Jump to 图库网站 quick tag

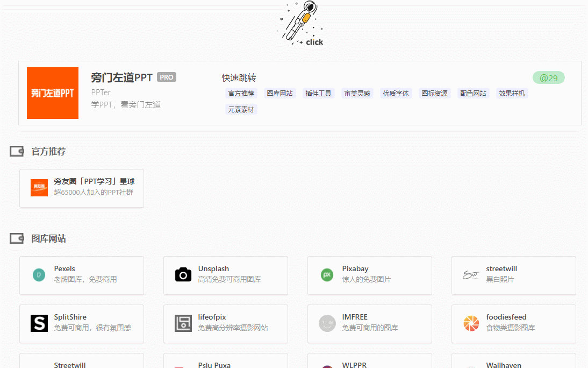click(x=279, y=94)
